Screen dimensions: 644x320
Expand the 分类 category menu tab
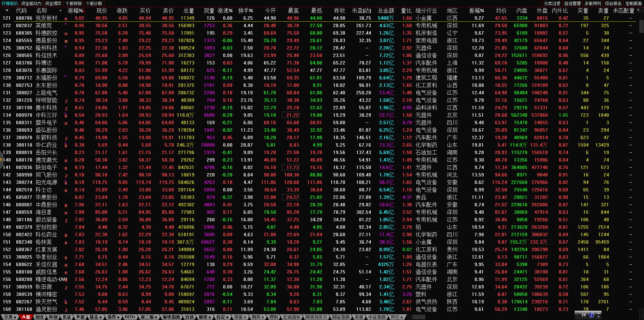10,317
